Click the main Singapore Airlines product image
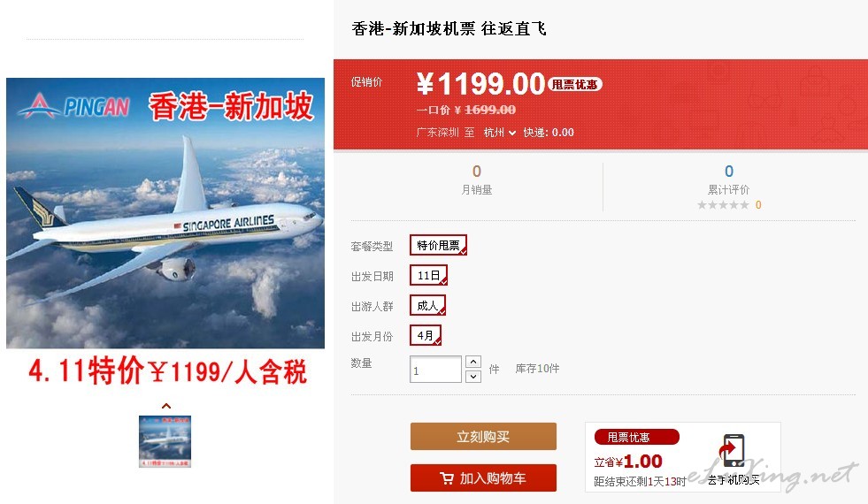The height and width of the screenshot is (504, 868). click(x=165, y=213)
